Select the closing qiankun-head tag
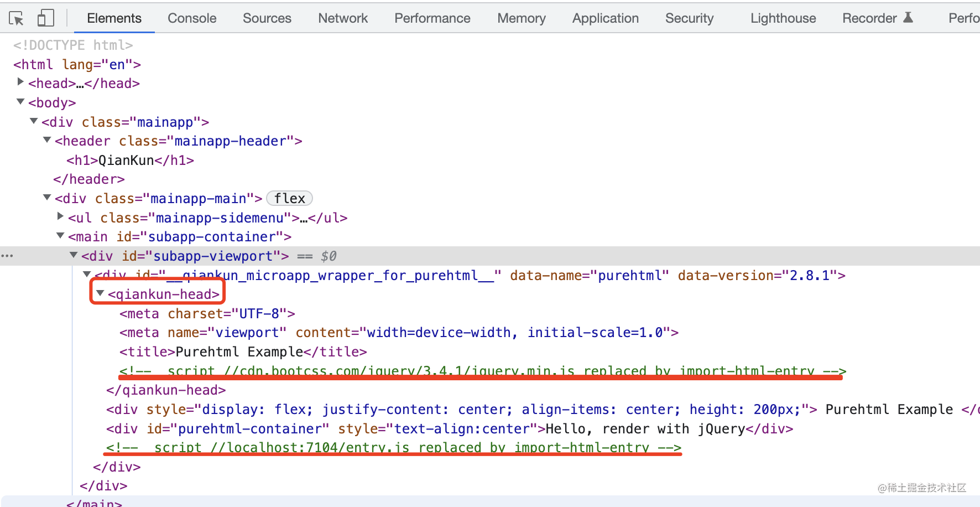The width and height of the screenshot is (980, 507). (x=166, y=390)
